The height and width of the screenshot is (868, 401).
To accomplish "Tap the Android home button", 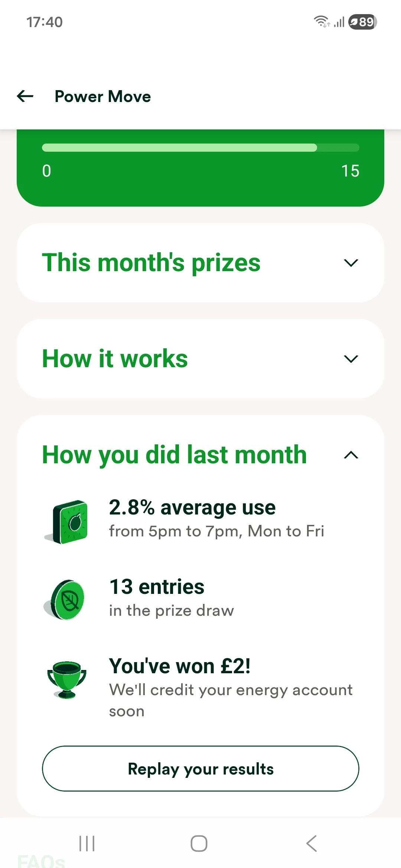I will tap(199, 844).
